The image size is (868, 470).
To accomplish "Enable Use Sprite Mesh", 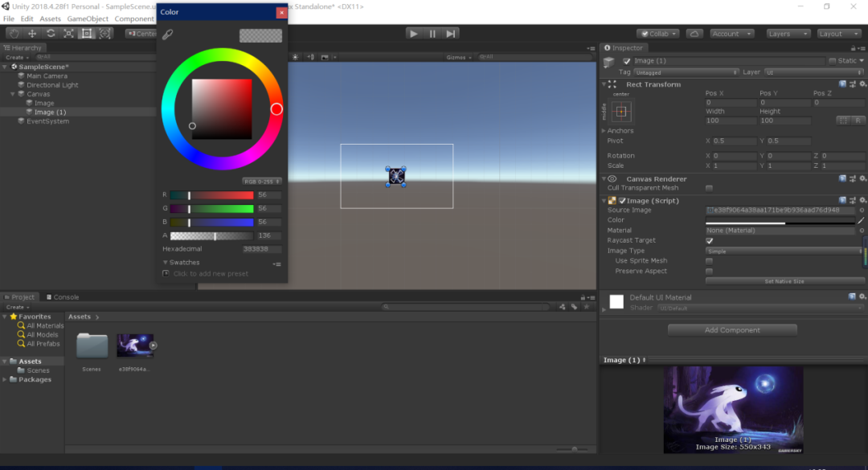I will tap(709, 261).
